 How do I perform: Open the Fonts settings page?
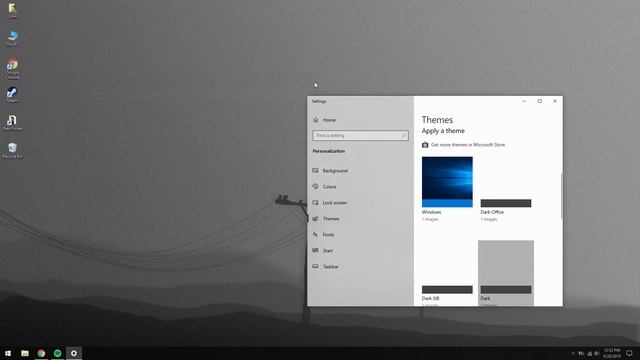(324, 235)
